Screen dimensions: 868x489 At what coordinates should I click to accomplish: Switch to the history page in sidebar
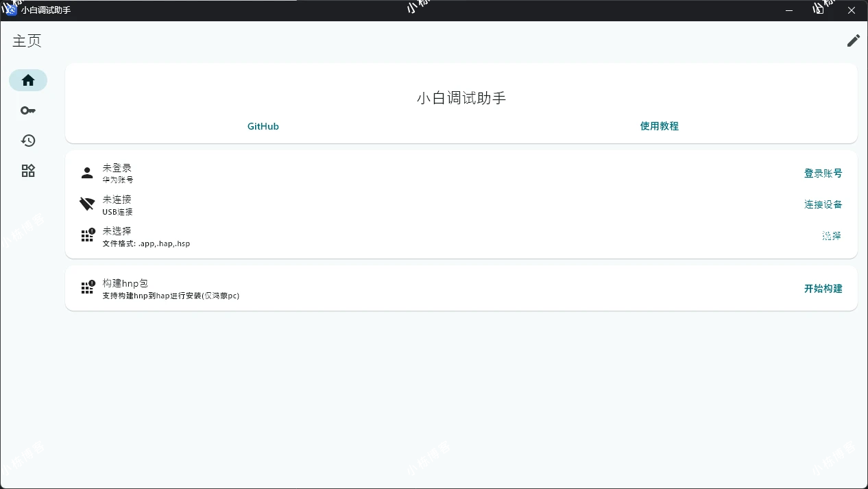pos(28,141)
